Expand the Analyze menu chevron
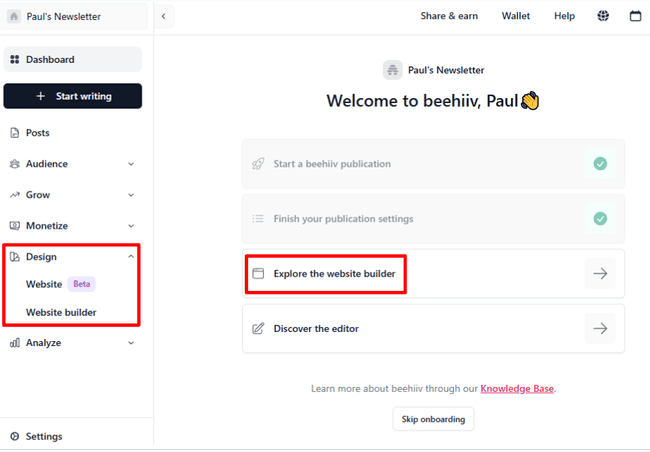 [x=131, y=343]
